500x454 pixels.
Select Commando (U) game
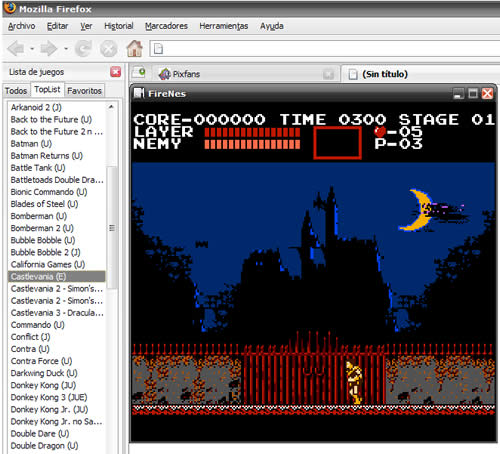(x=57, y=325)
